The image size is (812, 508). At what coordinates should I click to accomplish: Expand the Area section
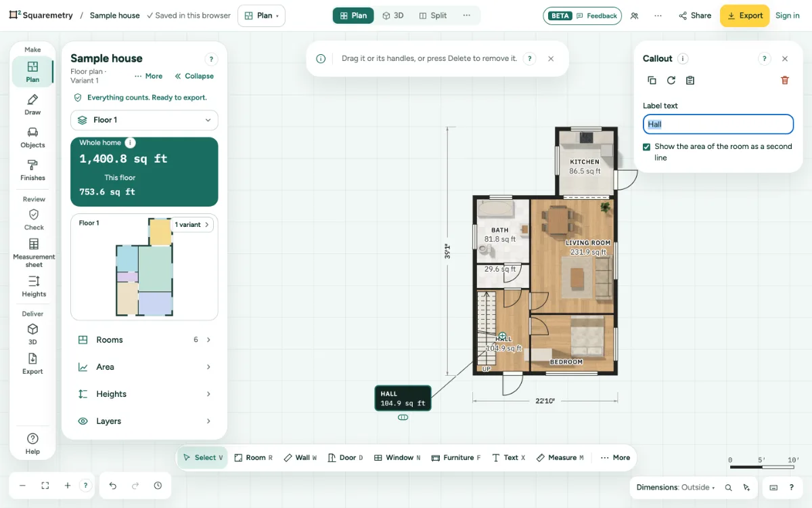click(144, 367)
